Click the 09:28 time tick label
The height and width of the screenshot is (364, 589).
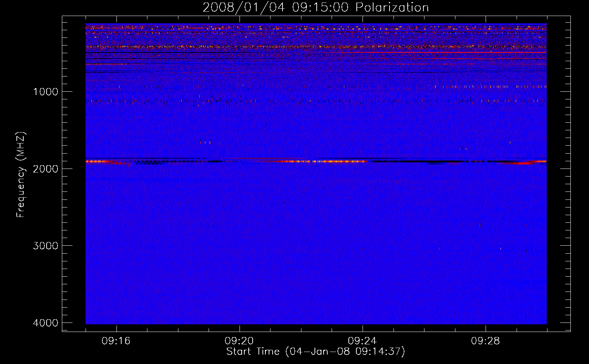(x=486, y=341)
